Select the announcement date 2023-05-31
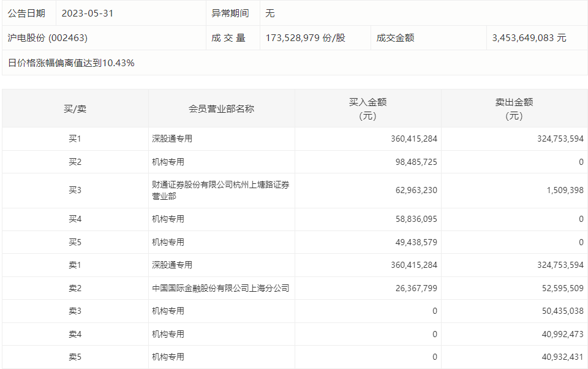 point(88,13)
